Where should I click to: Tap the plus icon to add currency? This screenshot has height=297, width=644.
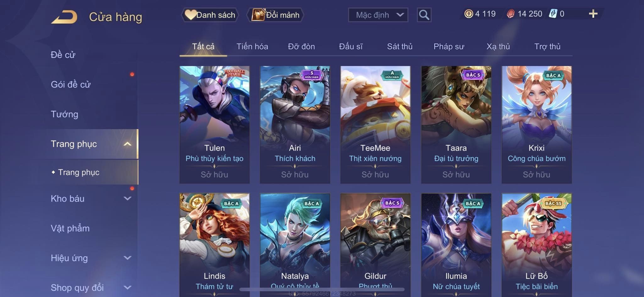pyautogui.click(x=593, y=14)
